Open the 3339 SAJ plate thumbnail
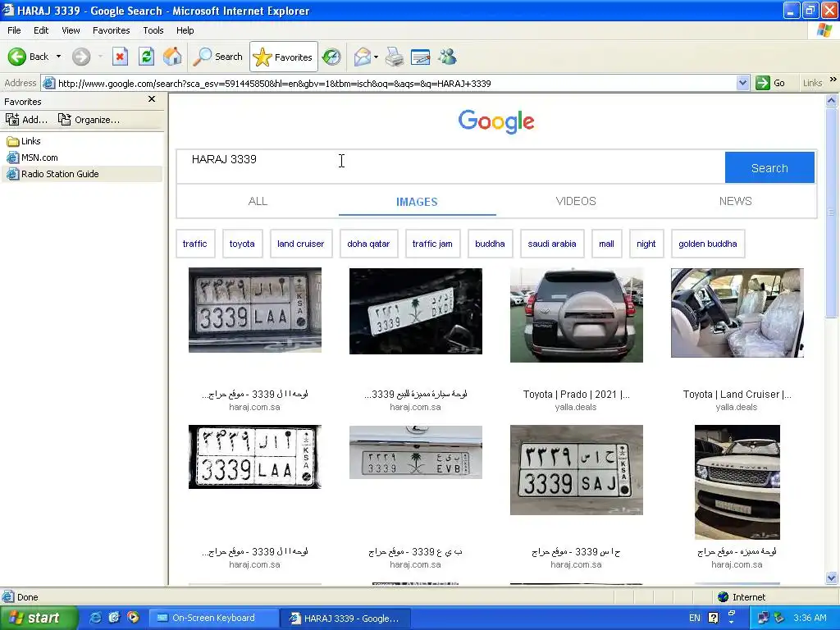840x630 pixels. [577, 470]
